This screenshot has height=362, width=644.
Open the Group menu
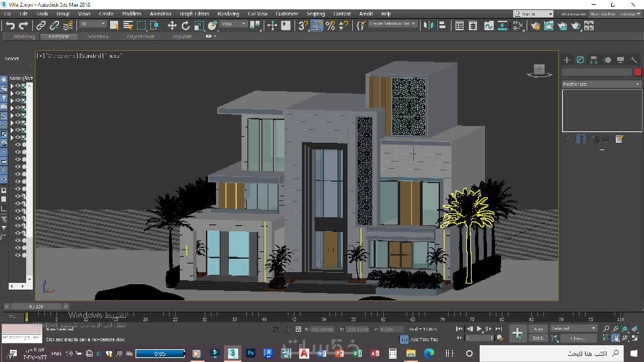point(63,13)
